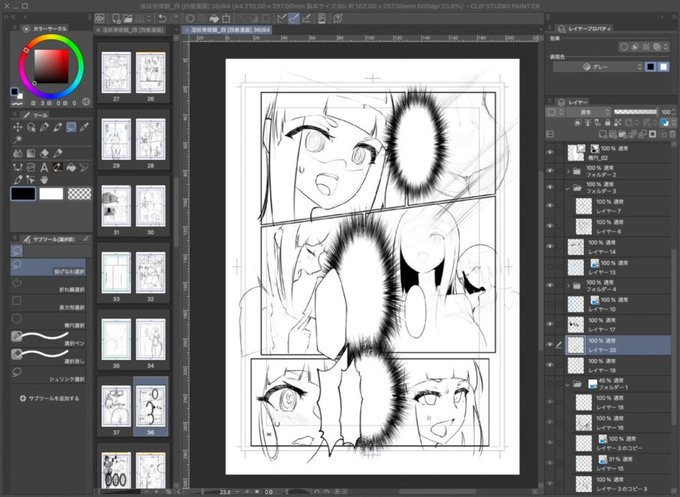Select the Text tool letter A
Image resolution: width=680 pixels, height=497 pixels.
click(x=44, y=167)
